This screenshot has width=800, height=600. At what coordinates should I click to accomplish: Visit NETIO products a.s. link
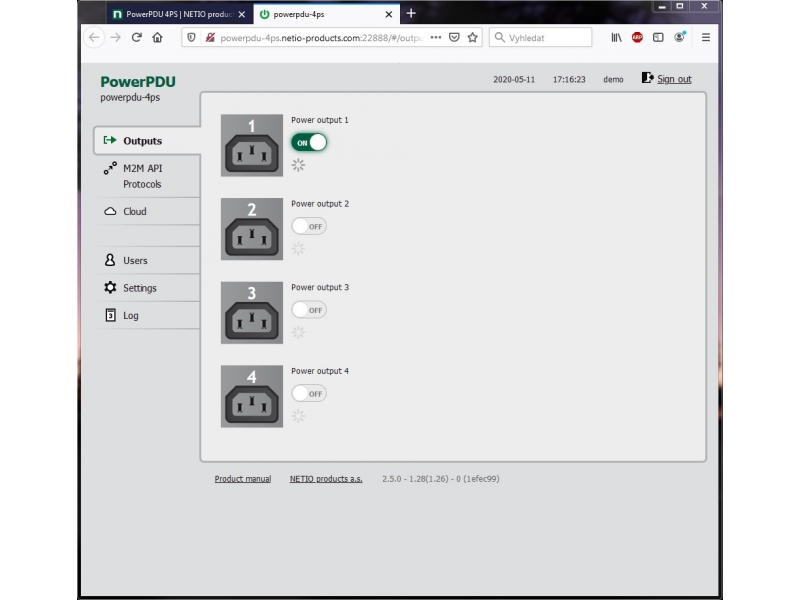[326, 479]
